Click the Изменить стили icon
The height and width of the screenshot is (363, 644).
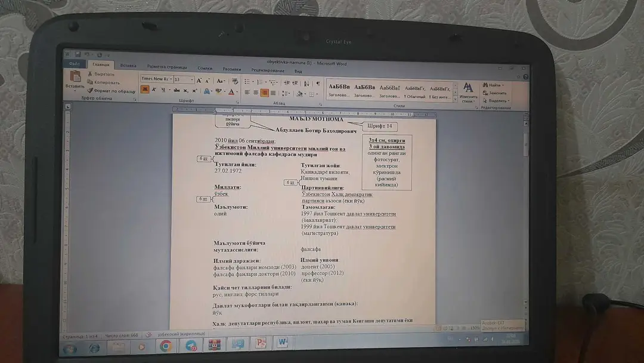coord(468,93)
